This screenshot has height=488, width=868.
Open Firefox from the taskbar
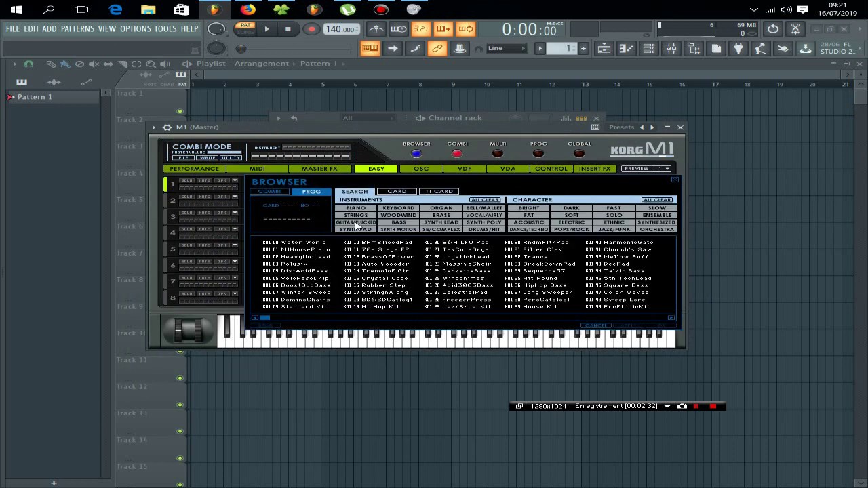coord(248,9)
